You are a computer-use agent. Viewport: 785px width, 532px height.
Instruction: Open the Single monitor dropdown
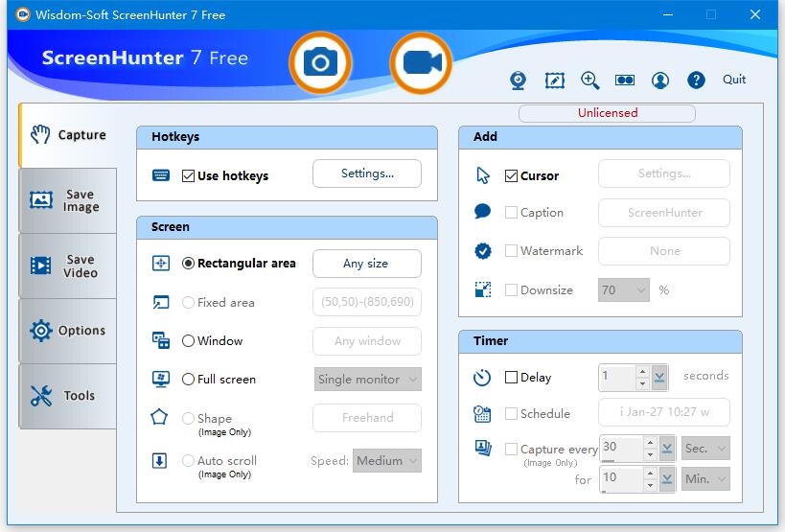[x=367, y=379]
